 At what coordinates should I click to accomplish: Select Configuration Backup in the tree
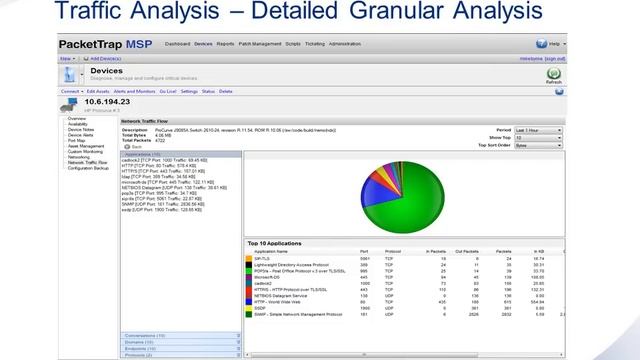tap(88, 168)
